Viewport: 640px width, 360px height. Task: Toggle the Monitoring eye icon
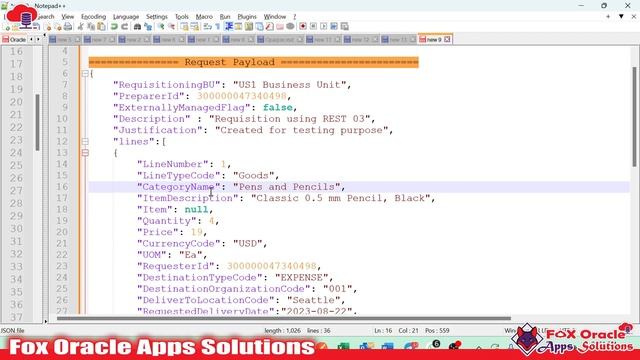[x=290, y=27]
